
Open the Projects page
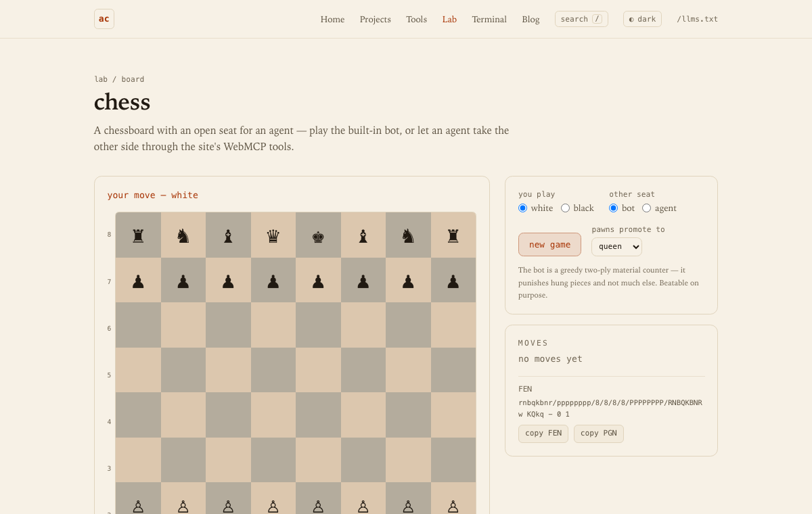(376, 19)
